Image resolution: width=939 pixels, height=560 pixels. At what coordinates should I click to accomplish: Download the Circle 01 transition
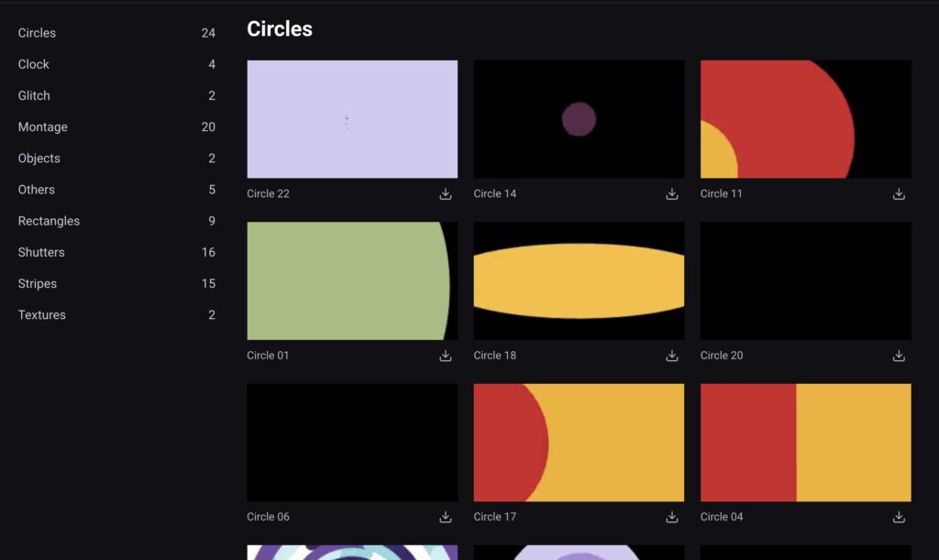coord(446,356)
